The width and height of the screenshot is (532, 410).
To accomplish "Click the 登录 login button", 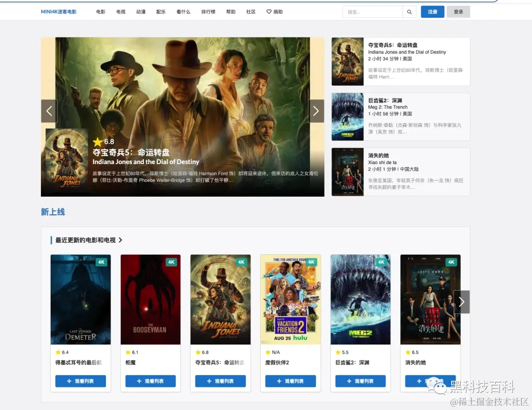I will [459, 12].
